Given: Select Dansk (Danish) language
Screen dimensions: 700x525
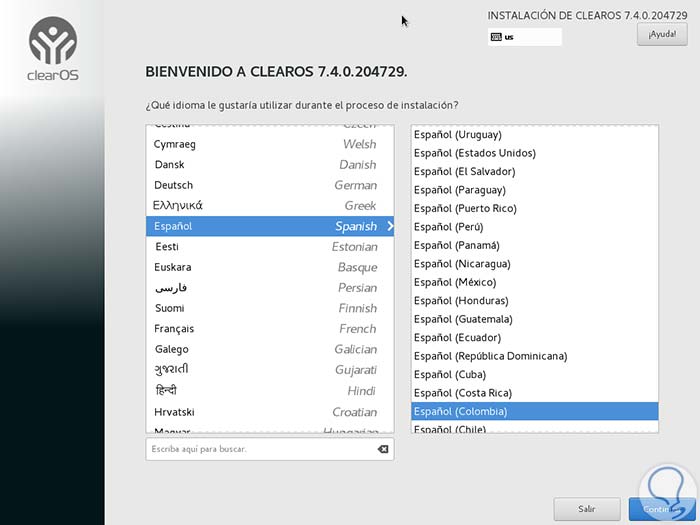Looking at the screenshot, I should coord(270,165).
